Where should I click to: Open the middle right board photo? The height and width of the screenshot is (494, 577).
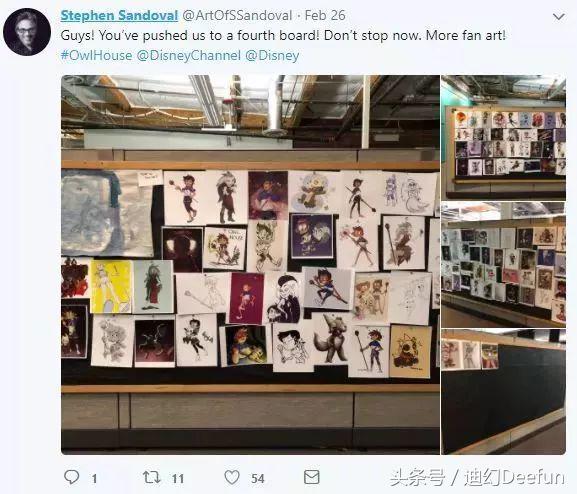(x=503, y=264)
